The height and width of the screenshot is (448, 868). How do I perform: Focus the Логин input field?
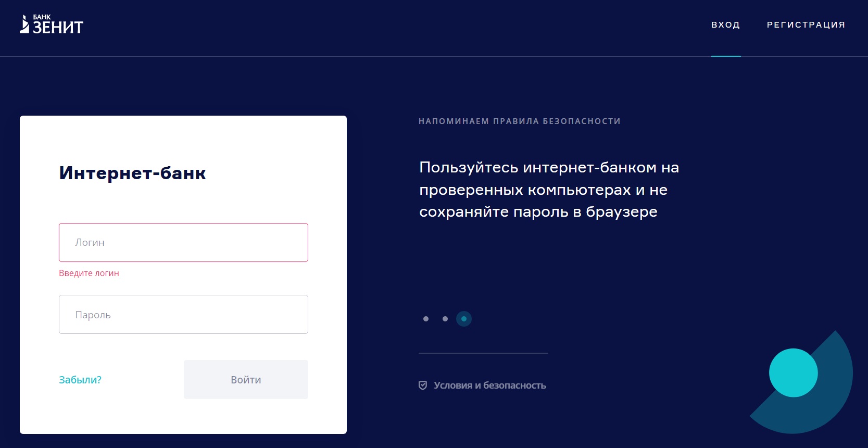tap(183, 243)
